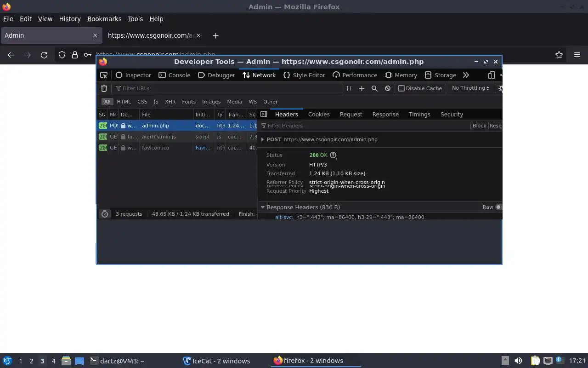Open the Bookmarks menu

[104, 19]
